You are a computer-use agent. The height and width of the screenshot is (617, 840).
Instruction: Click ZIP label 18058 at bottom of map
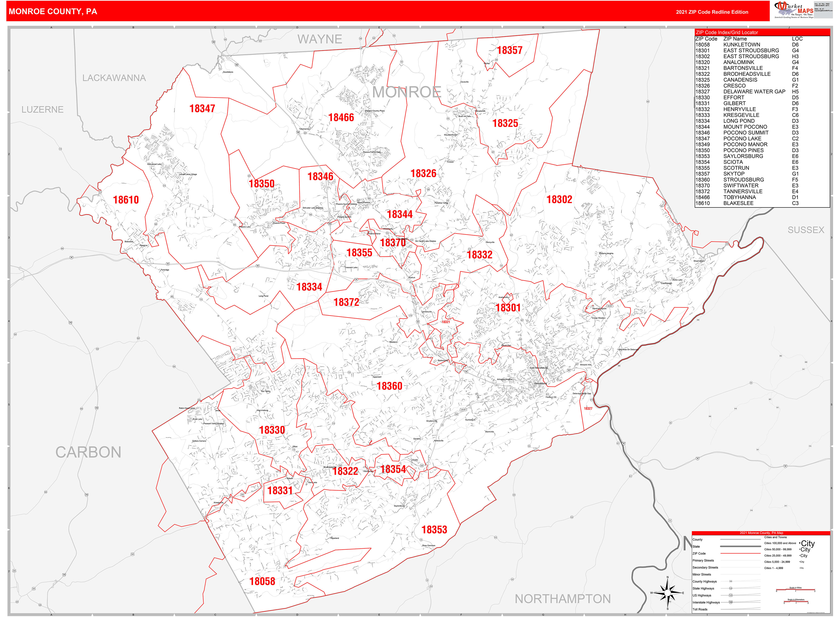(262, 581)
